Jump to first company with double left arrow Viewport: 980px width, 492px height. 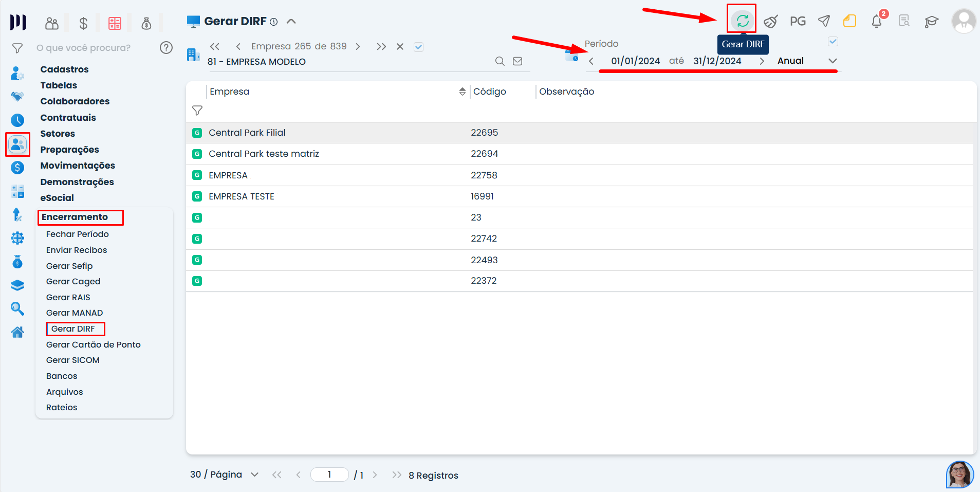pos(215,47)
